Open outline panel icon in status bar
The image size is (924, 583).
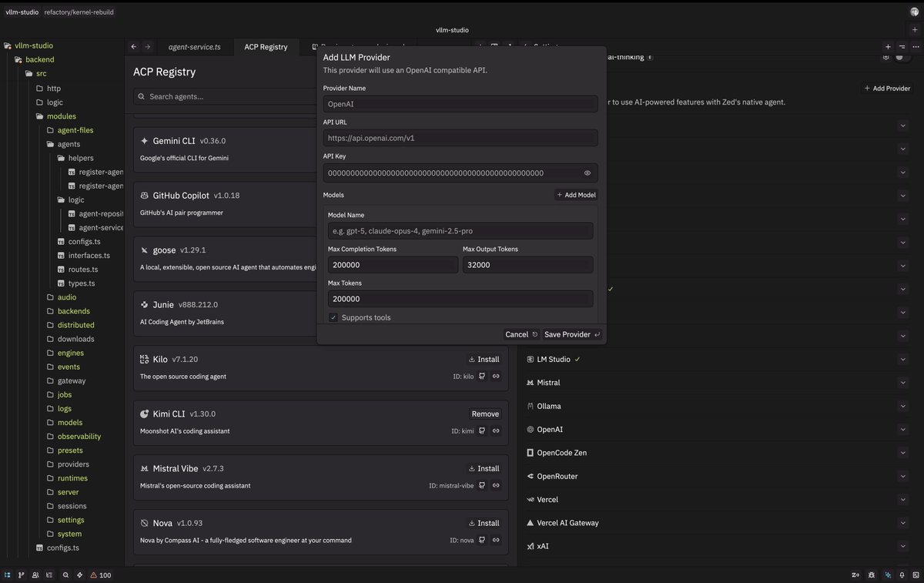(x=49, y=575)
